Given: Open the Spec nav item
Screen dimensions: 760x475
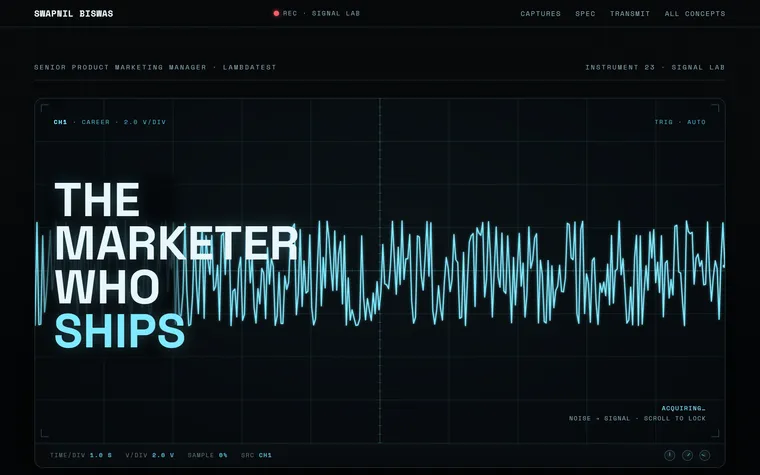Looking at the screenshot, I should coord(585,14).
